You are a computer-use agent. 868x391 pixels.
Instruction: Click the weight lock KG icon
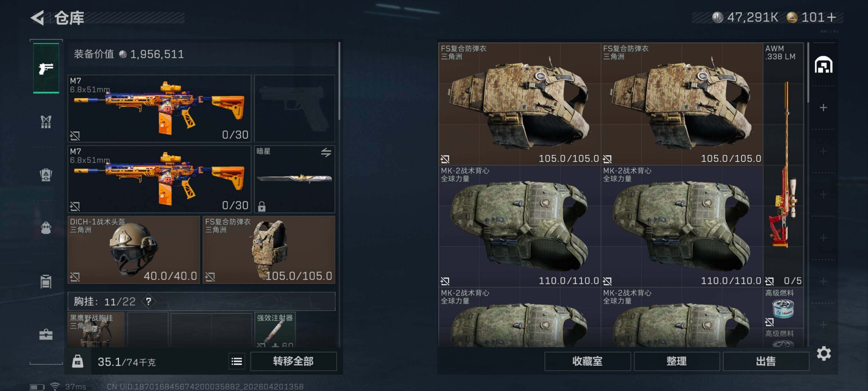[x=77, y=362]
